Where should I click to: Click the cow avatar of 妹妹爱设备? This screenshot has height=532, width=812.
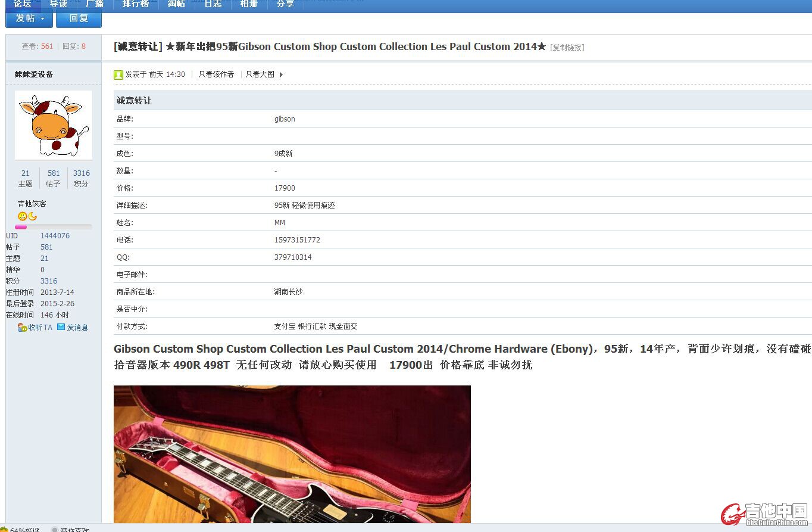[x=54, y=125]
